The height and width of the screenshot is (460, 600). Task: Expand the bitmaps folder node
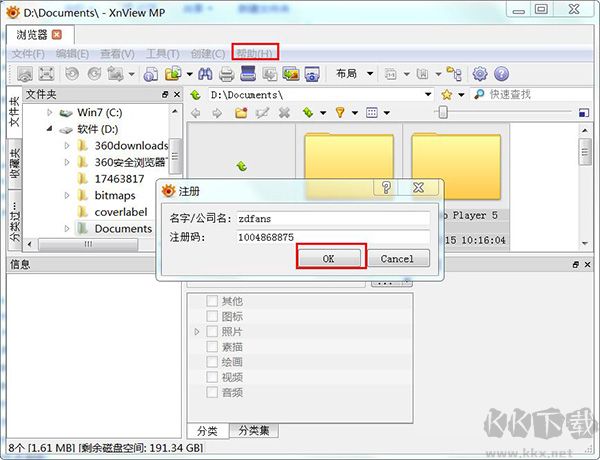click(67, 195)
